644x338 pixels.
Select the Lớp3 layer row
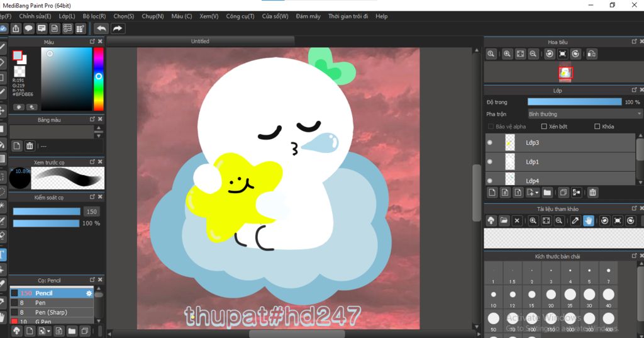560,143
